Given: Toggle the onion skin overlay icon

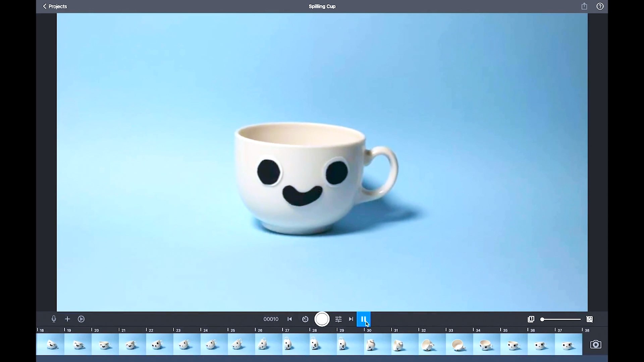Looking at the screenshot, I should coord(531,319).
